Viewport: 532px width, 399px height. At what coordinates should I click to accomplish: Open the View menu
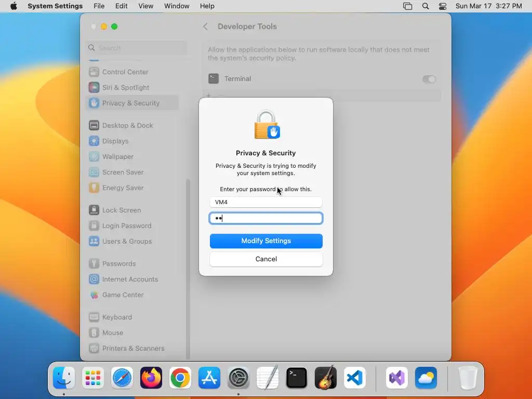point(145,6)
